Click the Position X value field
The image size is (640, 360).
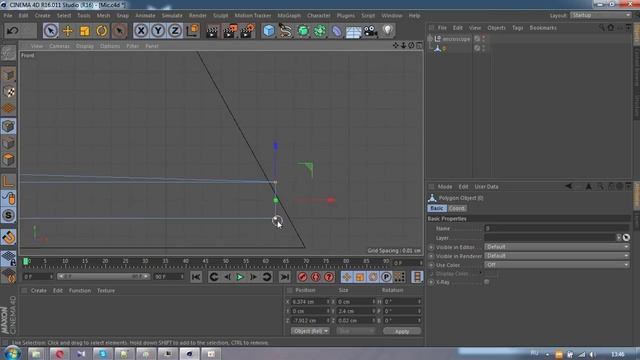point(310,302)
